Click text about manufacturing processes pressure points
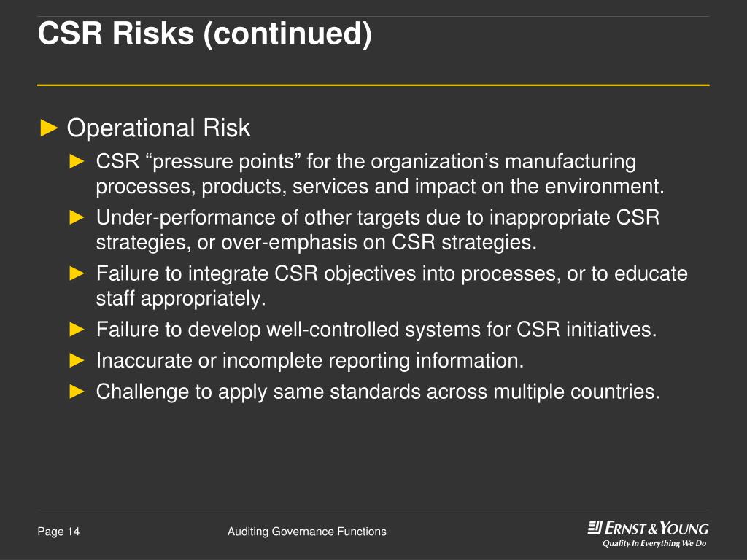The image size is (747, 560). coord(380,174)
